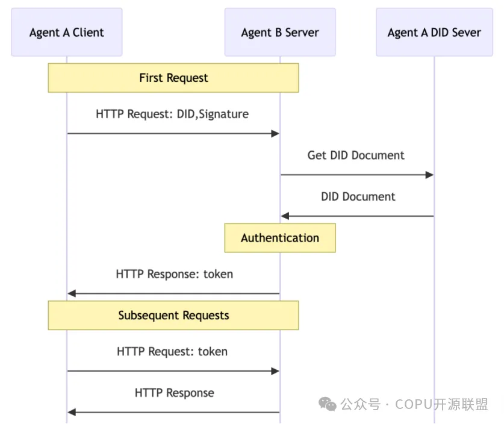The image size is (504, 424).
Task: Click arrowhead under 'HTTP Request: token'
Action: click(x=275, y=371)
